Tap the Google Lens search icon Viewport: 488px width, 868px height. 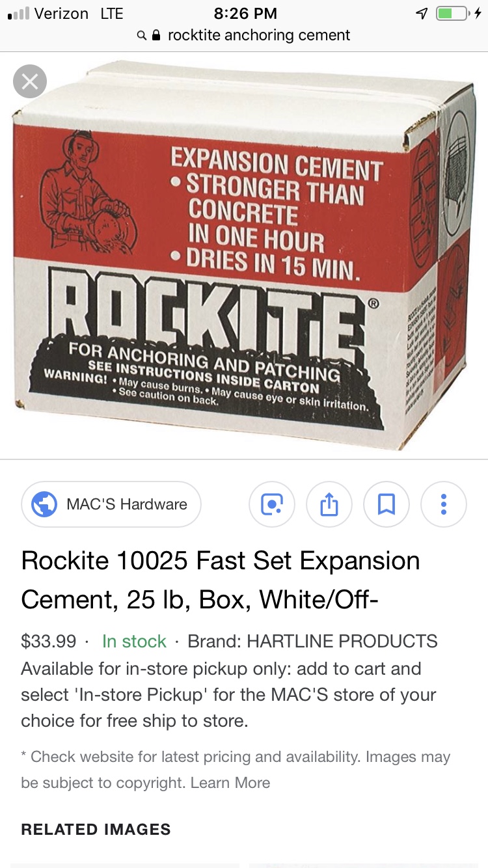(272, 504)
